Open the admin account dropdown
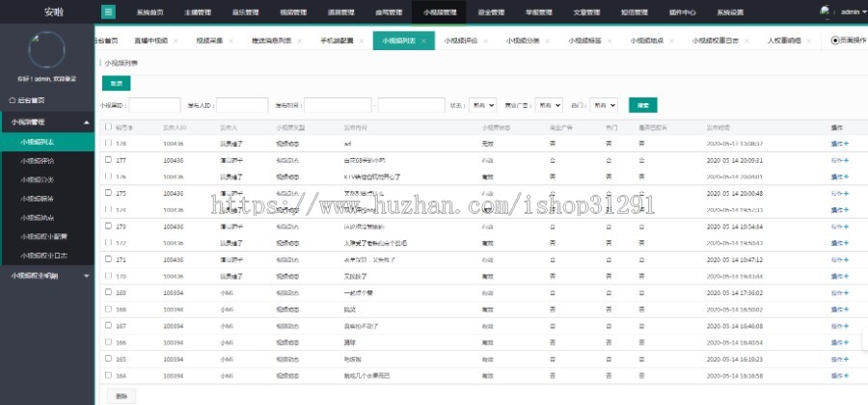 click(853, 12)
